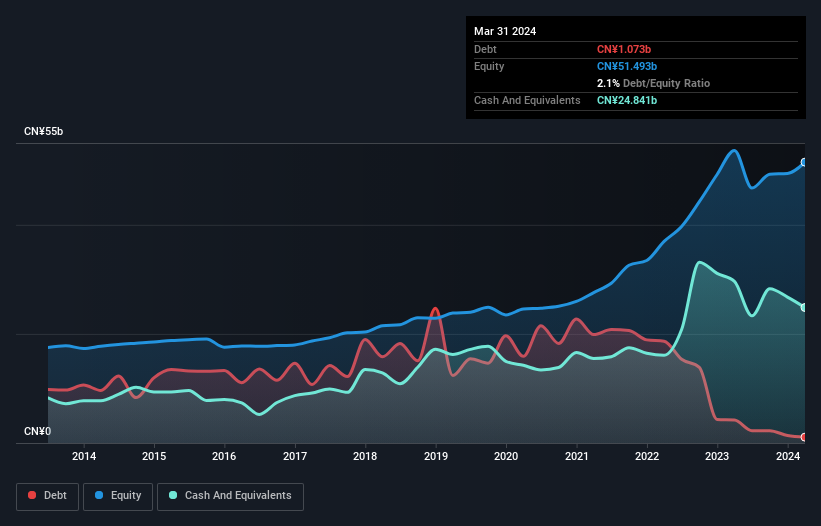Viewport: 821px width, 526px height.
Task: Select the blue Equity endpoint marker for 2024
Action: coord(804,162)
